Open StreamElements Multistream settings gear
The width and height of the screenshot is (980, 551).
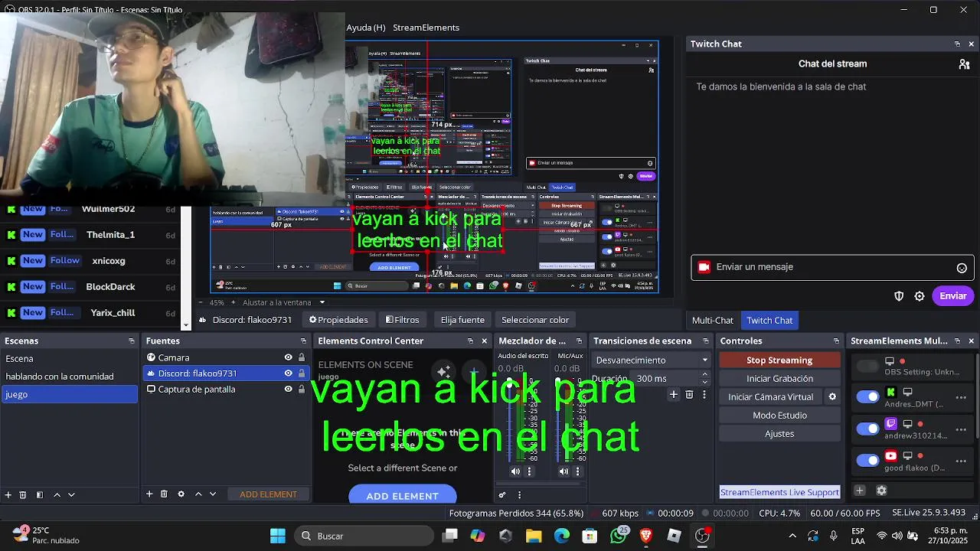(x=881, y=491)
